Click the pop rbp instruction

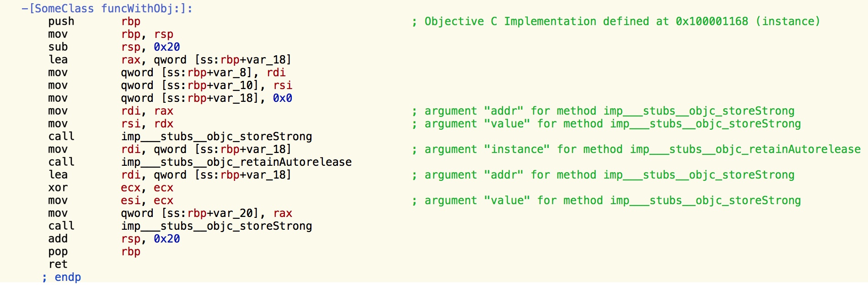(94, 252)
